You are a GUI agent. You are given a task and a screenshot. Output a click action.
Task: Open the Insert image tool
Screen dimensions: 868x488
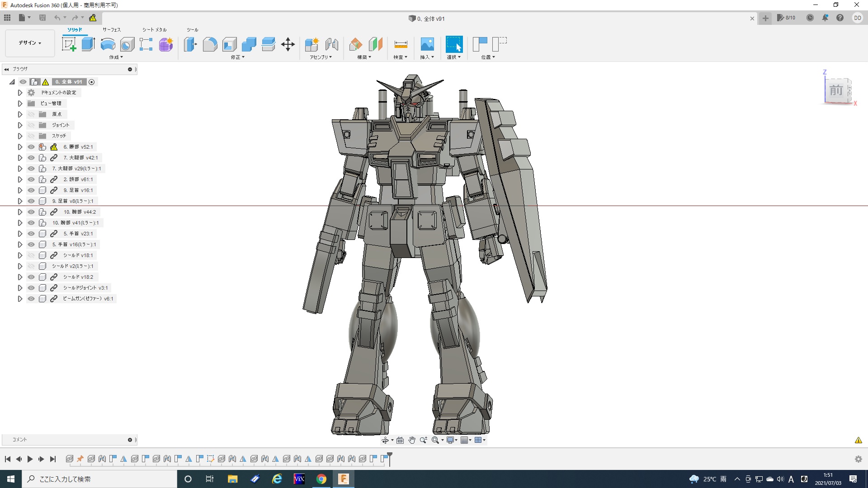pyautogui.click(x=427, y=44)
